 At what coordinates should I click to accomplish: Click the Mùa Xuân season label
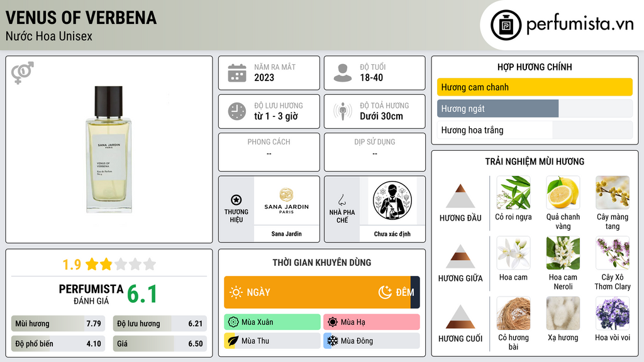point(257,322)
